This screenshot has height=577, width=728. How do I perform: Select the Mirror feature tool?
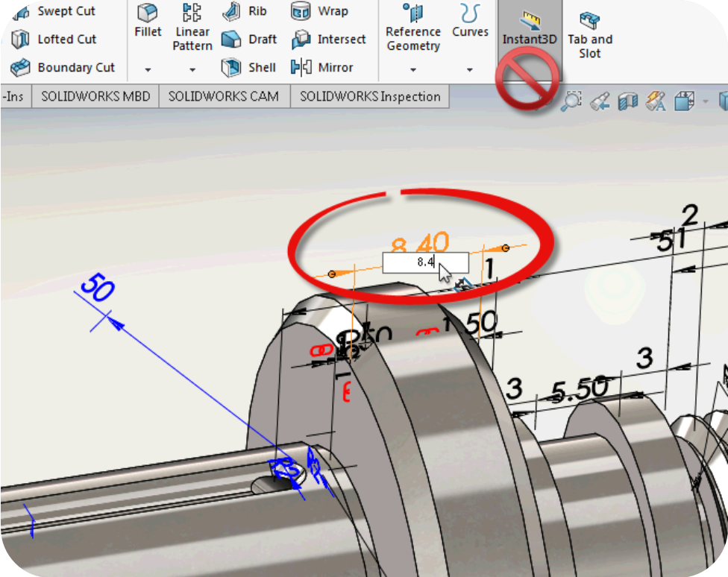[328, 67]
